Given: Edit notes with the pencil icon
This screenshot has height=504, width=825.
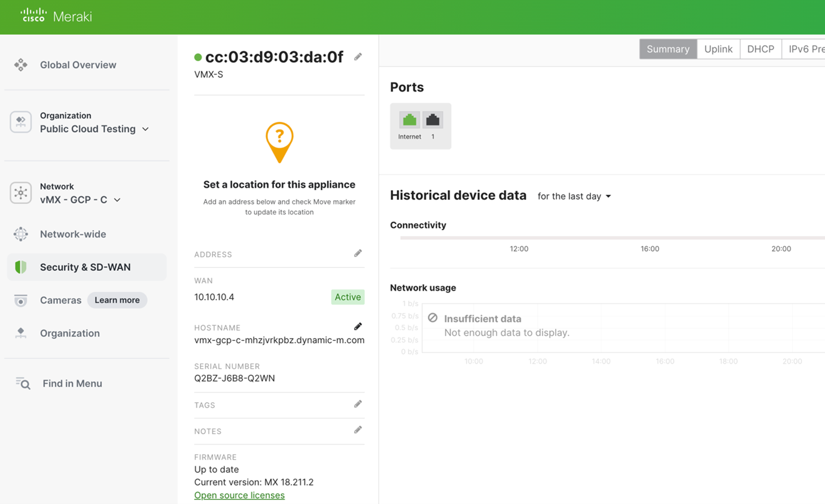Looking at the screenshot, I should [x=358, y=430].
